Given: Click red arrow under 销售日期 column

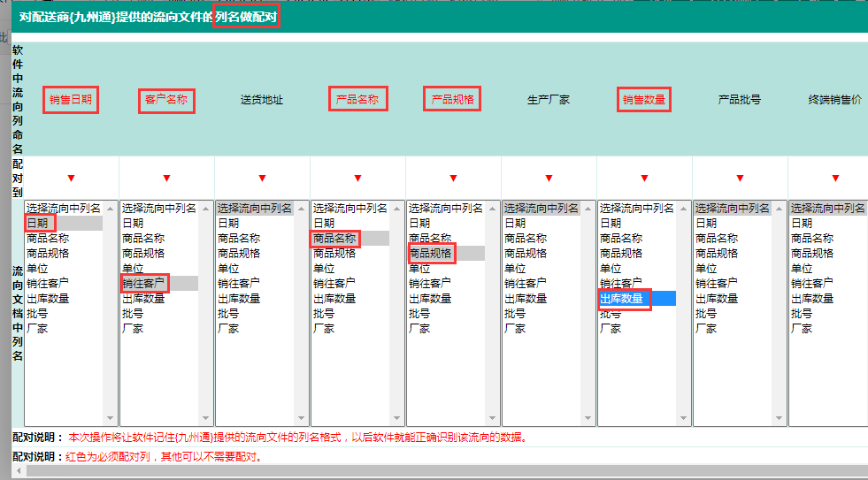Looking at the screenshot, I should [72, 179].
